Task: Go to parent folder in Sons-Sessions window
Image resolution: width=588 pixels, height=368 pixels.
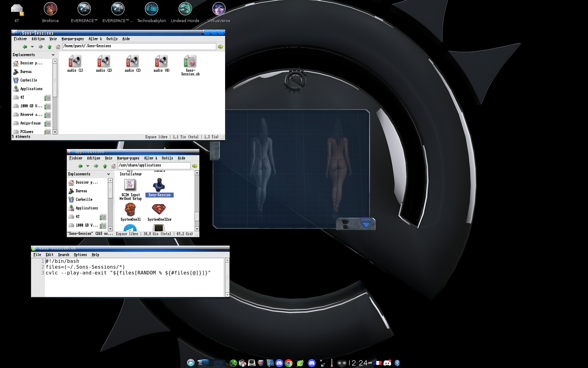Action: (x=49, y=47)
